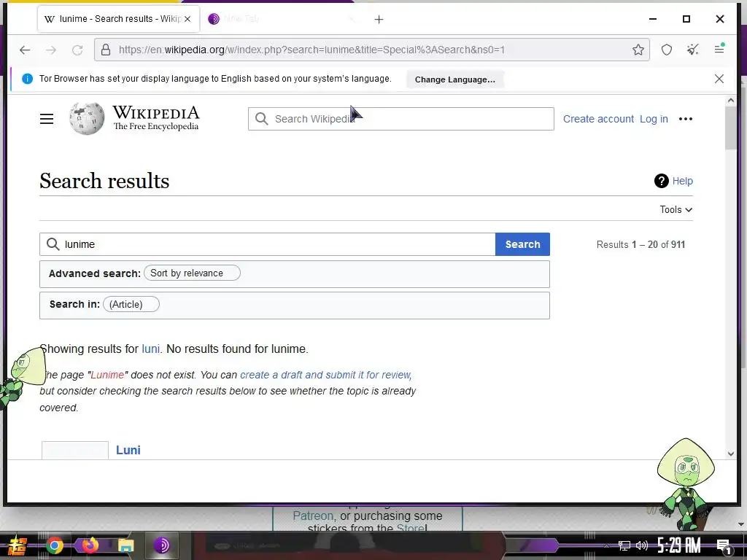Click the Patreon link in background window

click(312, 516)
